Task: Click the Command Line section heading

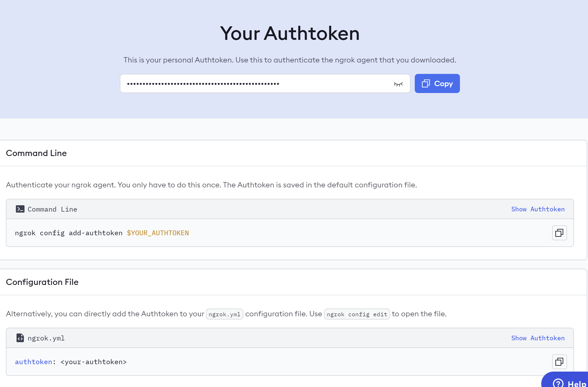Action: point(36,153)
